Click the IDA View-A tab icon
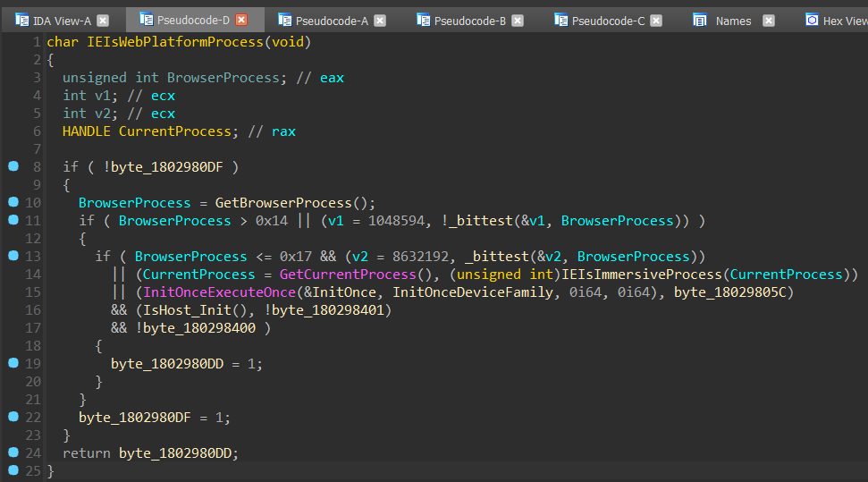 (22, 21)
